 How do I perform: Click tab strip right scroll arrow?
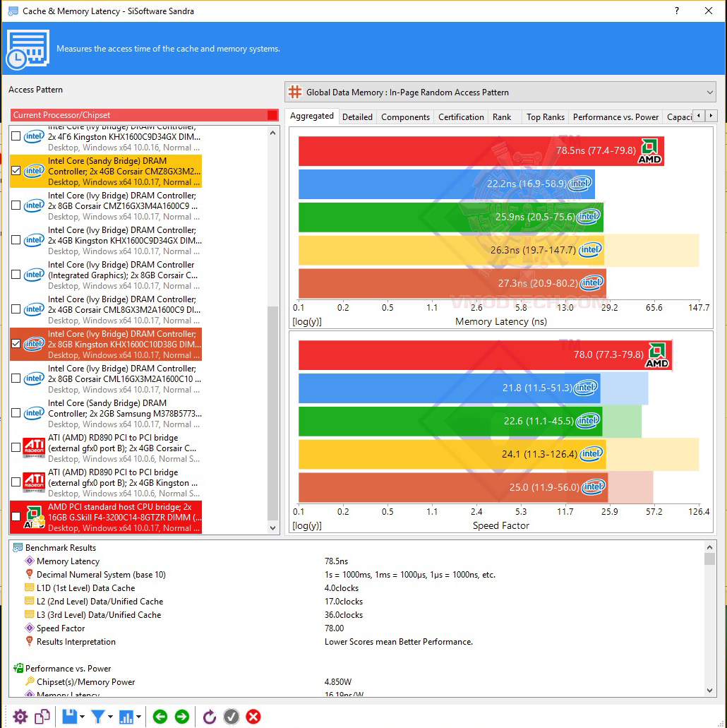[x=711, y=116]
